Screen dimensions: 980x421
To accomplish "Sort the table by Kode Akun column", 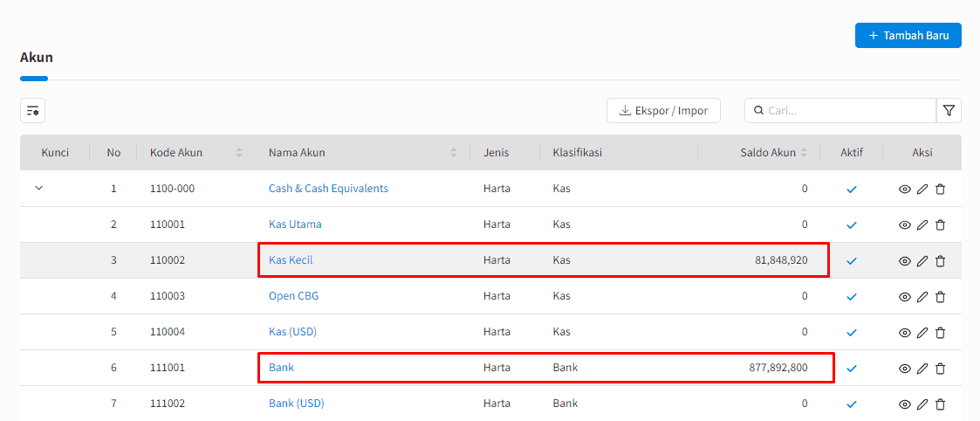I will pos(239,153).
